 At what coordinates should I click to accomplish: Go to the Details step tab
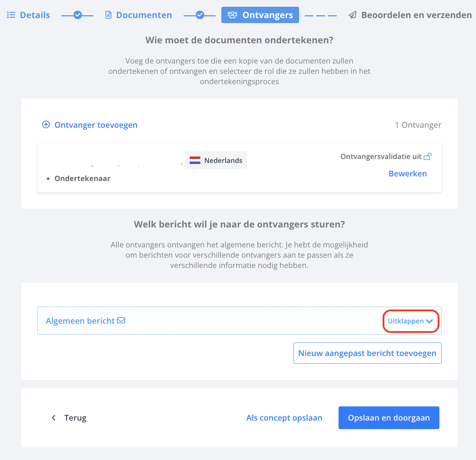[x=28, y=15]
